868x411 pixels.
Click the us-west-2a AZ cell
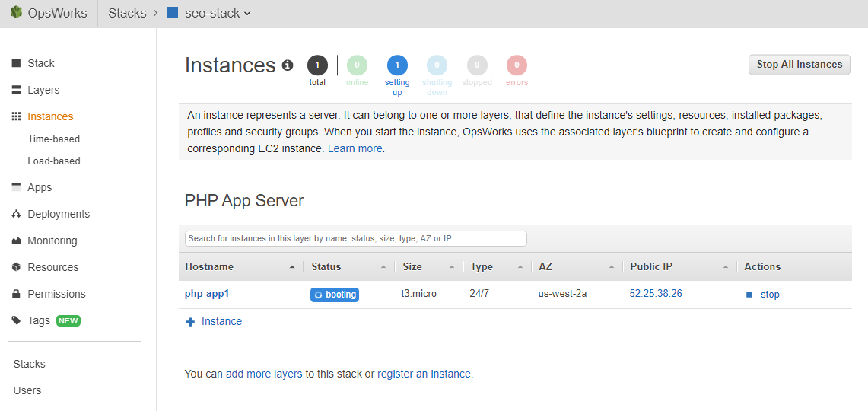pyautogui.click(x=562, y=294)
